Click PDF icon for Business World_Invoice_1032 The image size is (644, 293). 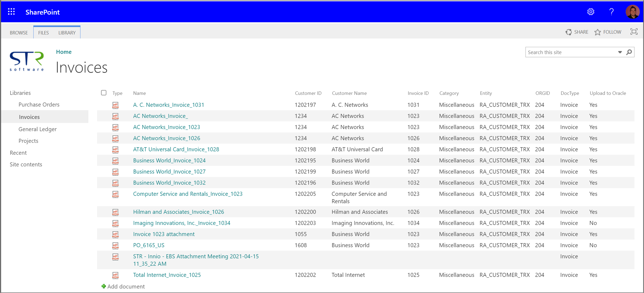[115, 183]
